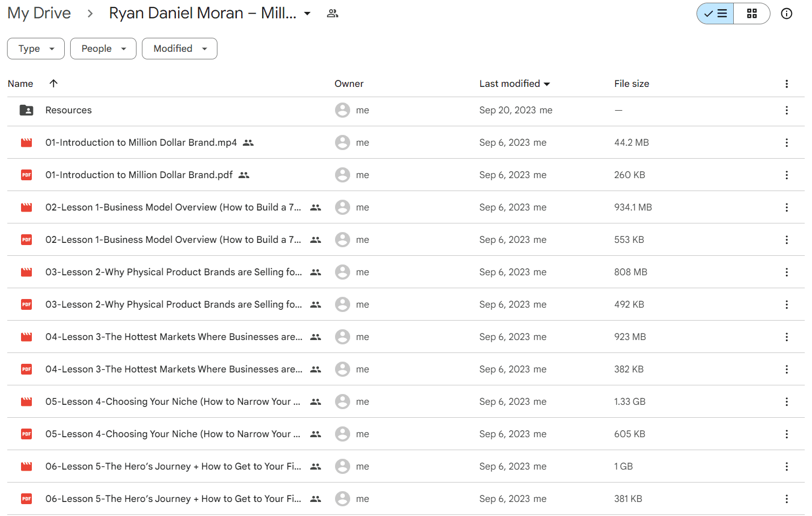Switch to list layout view

(715, 13)
